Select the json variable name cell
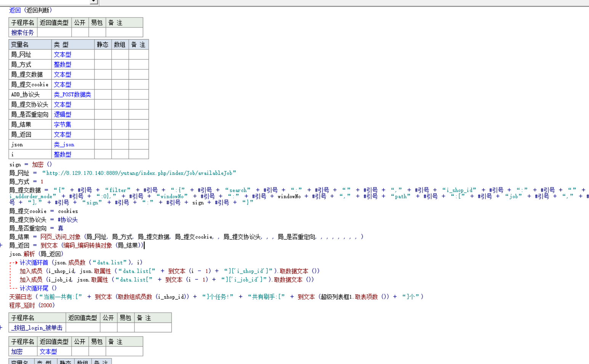Image resolution: width=589 pixels, height=364 pixels. [x=30, y=144]
